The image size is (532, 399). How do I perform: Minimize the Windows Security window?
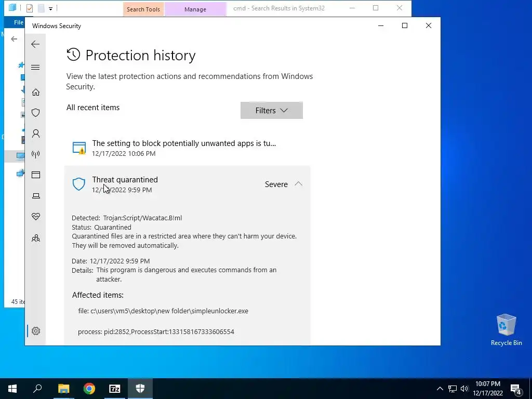tap(381, 25)
